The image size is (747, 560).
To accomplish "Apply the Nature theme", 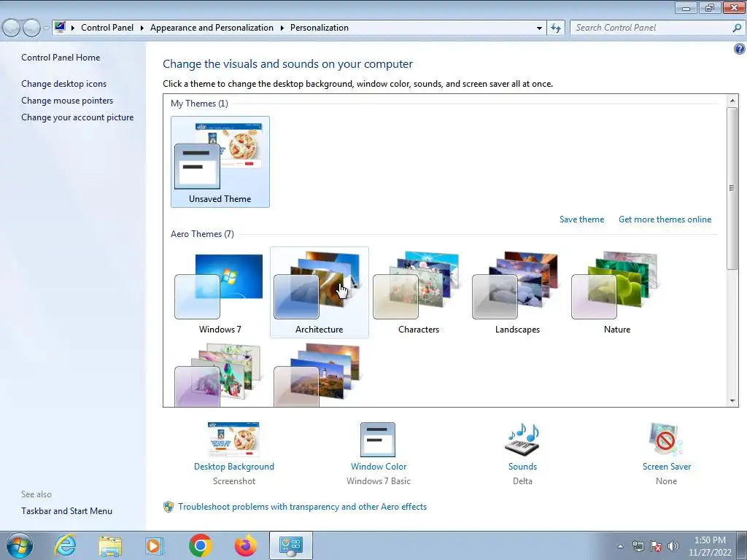I will point(617,292).
